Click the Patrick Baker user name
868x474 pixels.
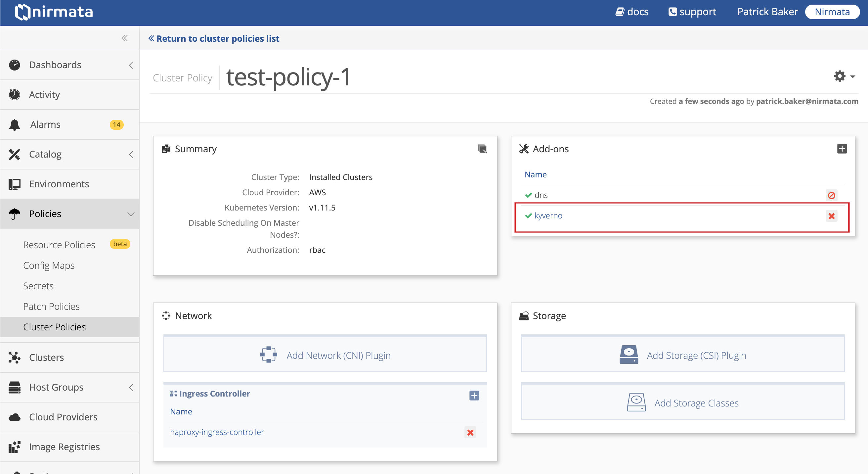[767, 12]
